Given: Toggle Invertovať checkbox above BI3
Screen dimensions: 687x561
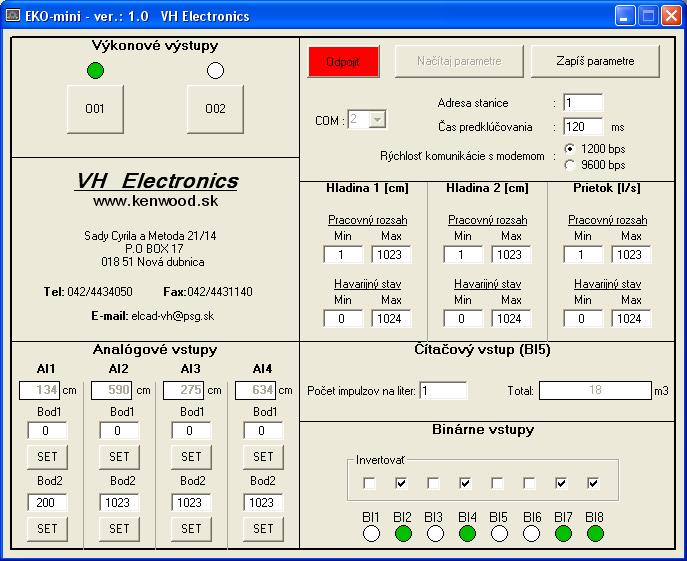Looking at the screenshot, I should [433, 483].
